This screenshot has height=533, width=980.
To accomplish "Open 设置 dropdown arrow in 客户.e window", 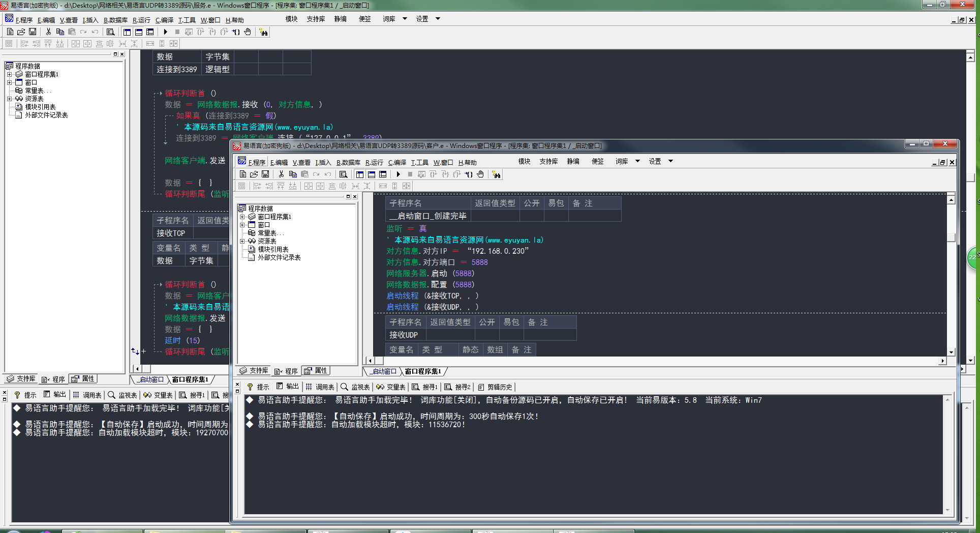I will click(670, 161).
